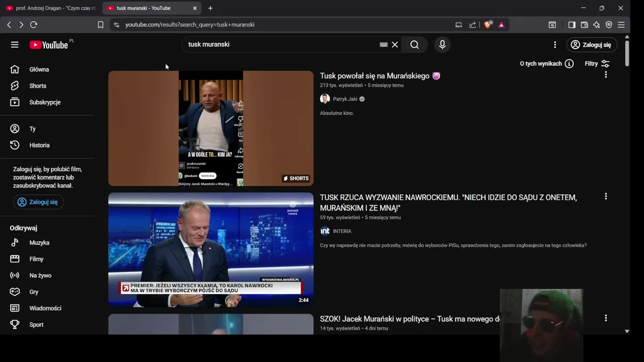Click the info icon beside O tych wynikach

[x=569, y=64]
